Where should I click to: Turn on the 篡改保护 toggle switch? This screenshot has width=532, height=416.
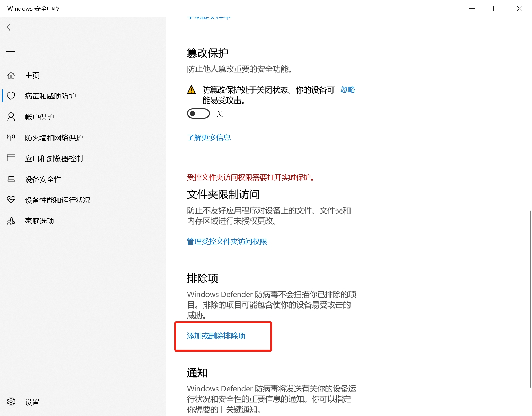[198, 113]
